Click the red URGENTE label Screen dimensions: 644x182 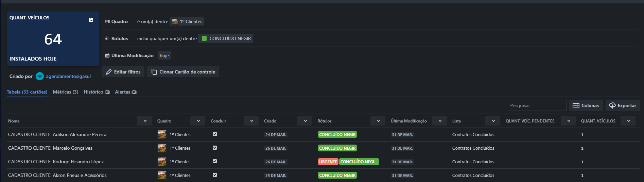click(x=328, y=162)
